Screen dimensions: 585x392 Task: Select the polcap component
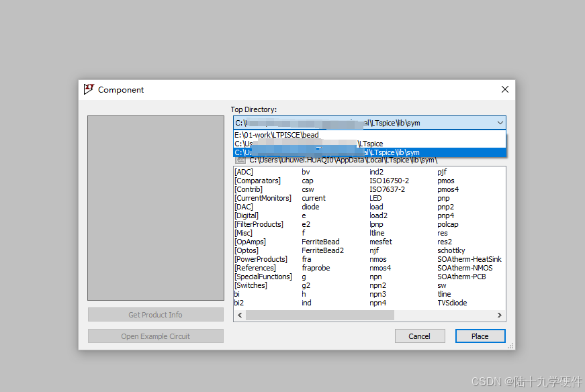(x=448, y=224)
